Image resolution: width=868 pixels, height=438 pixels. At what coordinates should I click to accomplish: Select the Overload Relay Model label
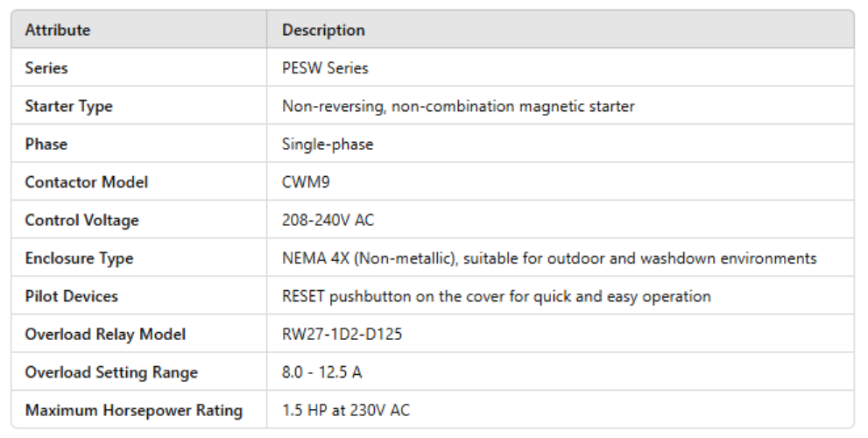[105, 334]
